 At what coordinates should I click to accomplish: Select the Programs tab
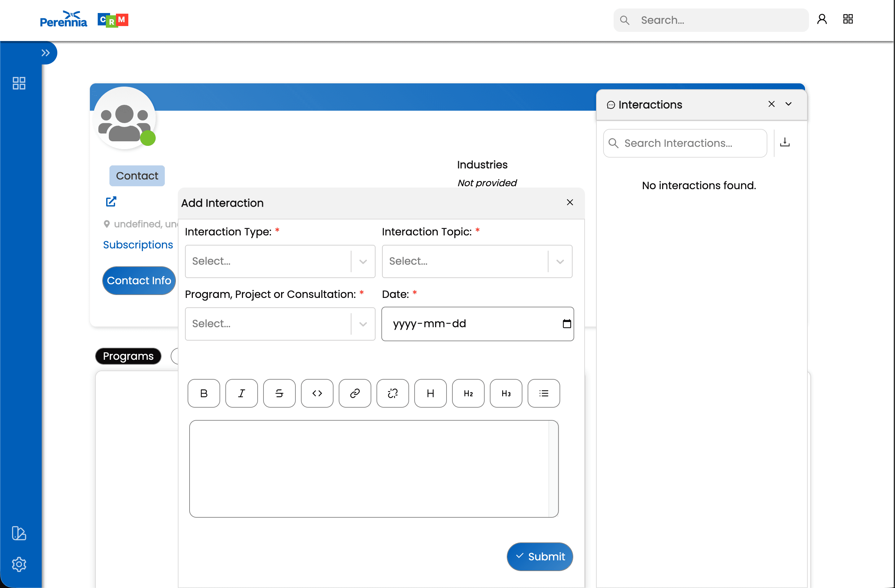(128, 356)
